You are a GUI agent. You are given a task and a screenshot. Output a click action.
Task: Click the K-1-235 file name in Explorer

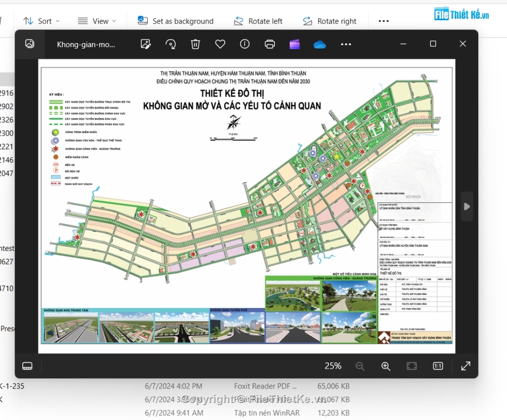click(12, 386)
